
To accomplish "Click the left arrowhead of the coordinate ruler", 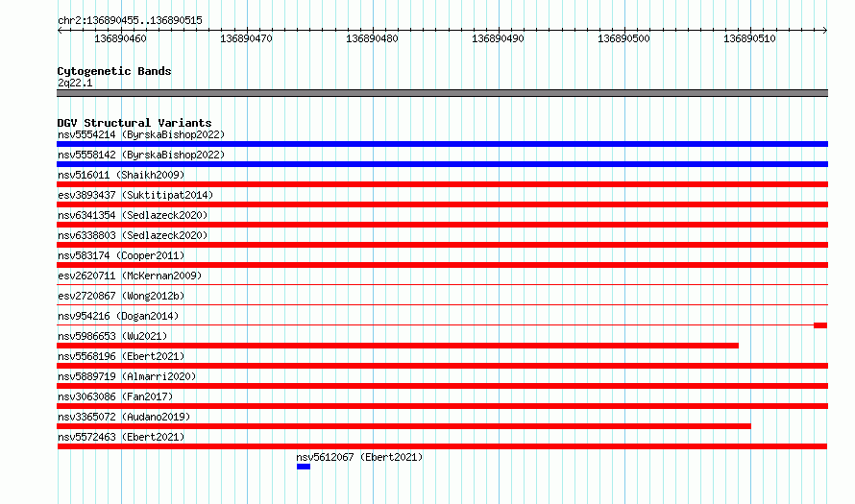I will point(60,30).
